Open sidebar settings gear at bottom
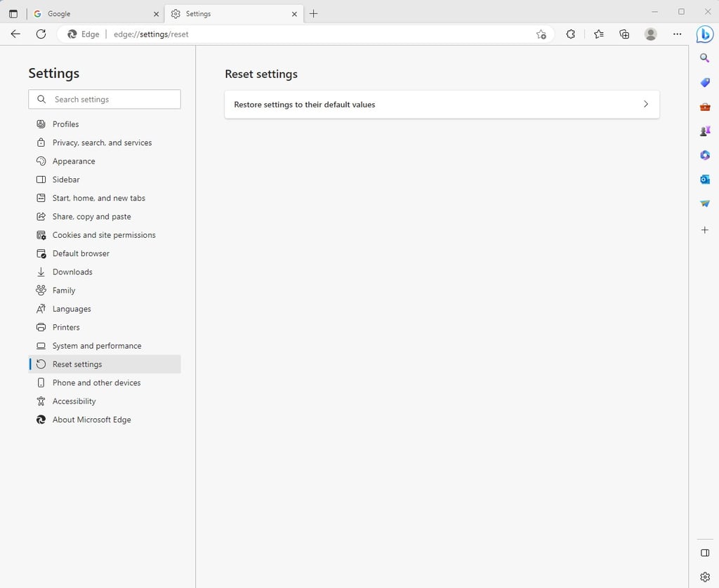Image resolution: width=719 pixels, height=588 pixels. click(705, 577)
